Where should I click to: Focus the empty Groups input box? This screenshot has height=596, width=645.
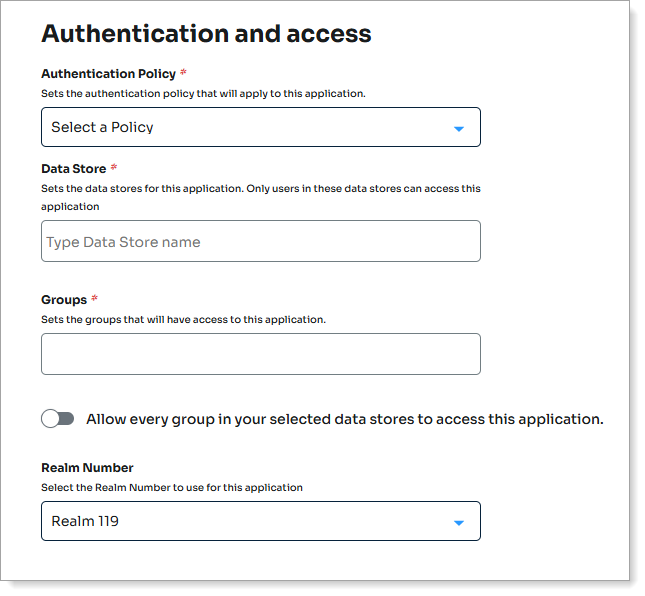(260, 354)
